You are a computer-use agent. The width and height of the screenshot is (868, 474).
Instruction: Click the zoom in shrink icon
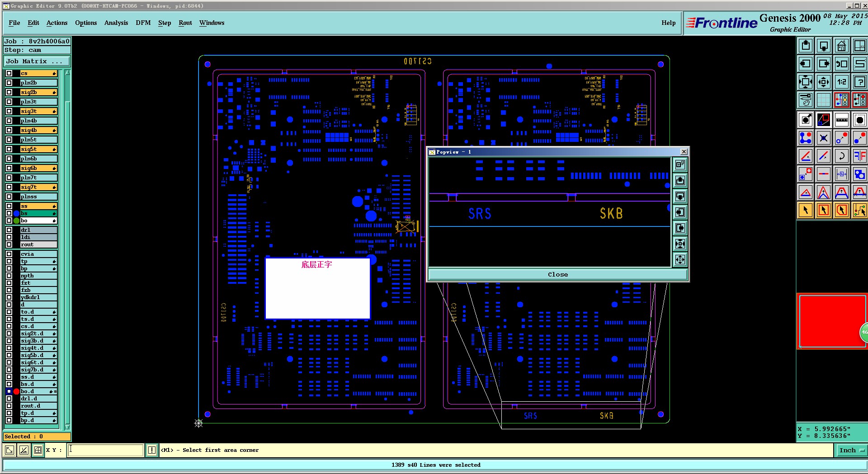[824, 82]
